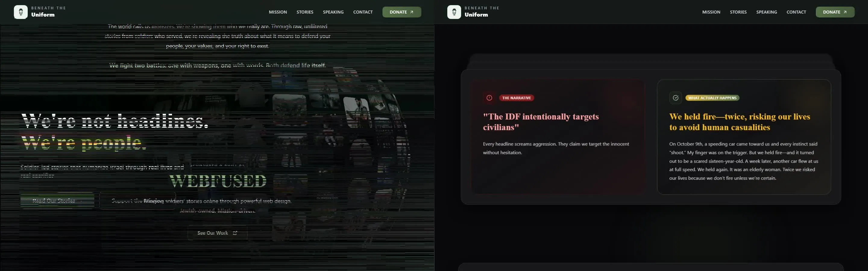Click the soldier logo icon in right window
This screenshot has height=271, width=868.
point(454,12)
